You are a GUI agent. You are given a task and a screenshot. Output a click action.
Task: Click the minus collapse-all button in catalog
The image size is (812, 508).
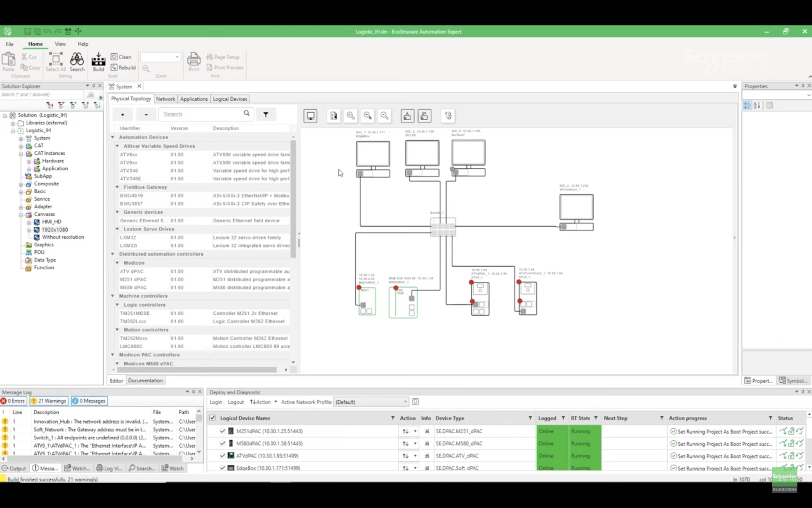click(x=146, y=115)
